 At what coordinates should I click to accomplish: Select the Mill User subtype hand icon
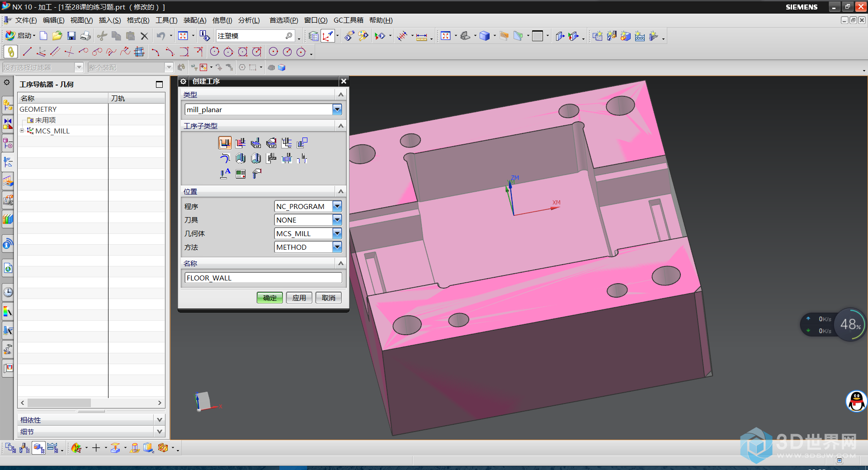point(256,173)
